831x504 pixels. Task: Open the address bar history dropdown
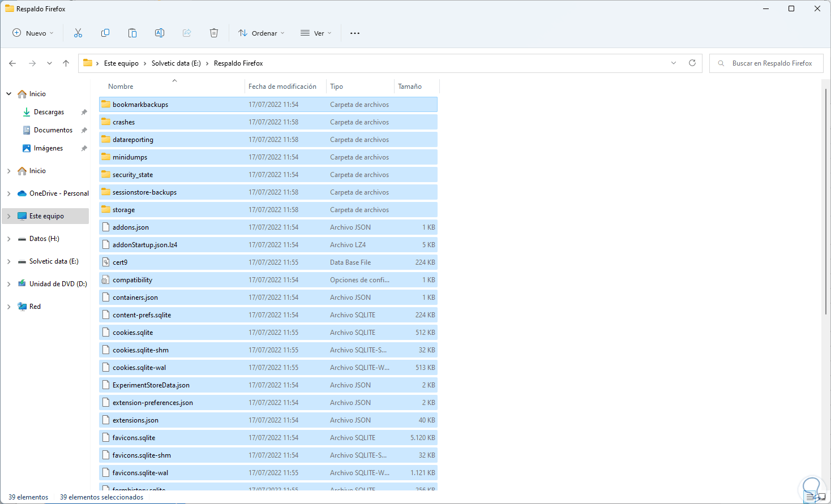674,63
